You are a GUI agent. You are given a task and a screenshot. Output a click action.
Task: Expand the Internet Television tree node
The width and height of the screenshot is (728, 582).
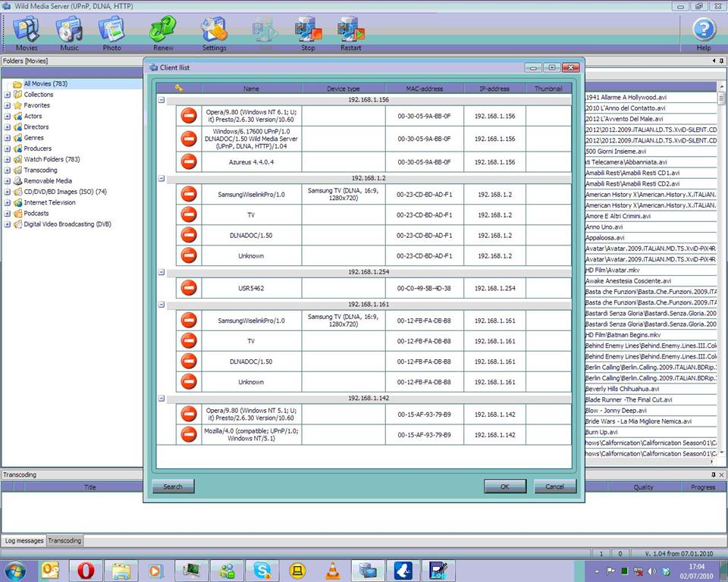(8, 202)
